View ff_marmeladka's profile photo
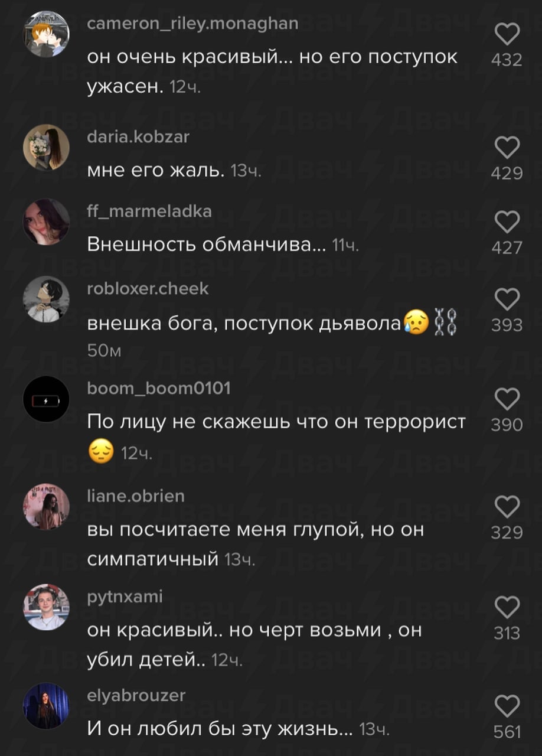 46,221
